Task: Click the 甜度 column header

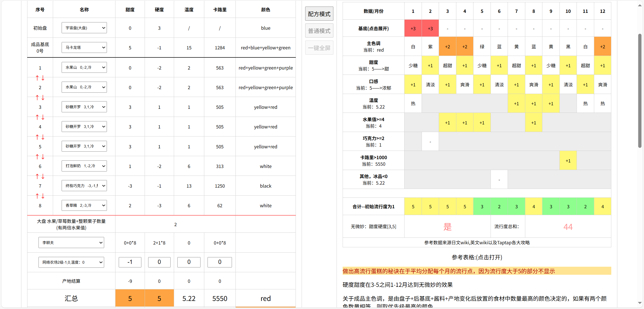Action: (x=130, y=10)
